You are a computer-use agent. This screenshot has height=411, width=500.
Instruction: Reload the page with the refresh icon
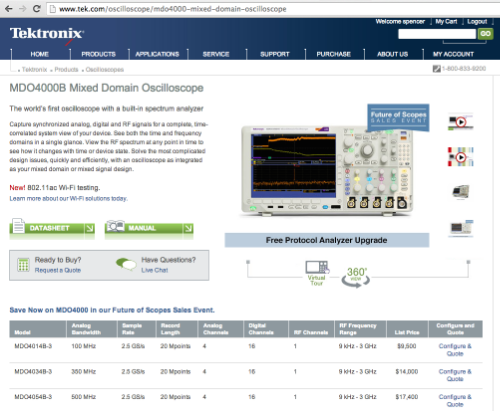[x=37, y=9]
